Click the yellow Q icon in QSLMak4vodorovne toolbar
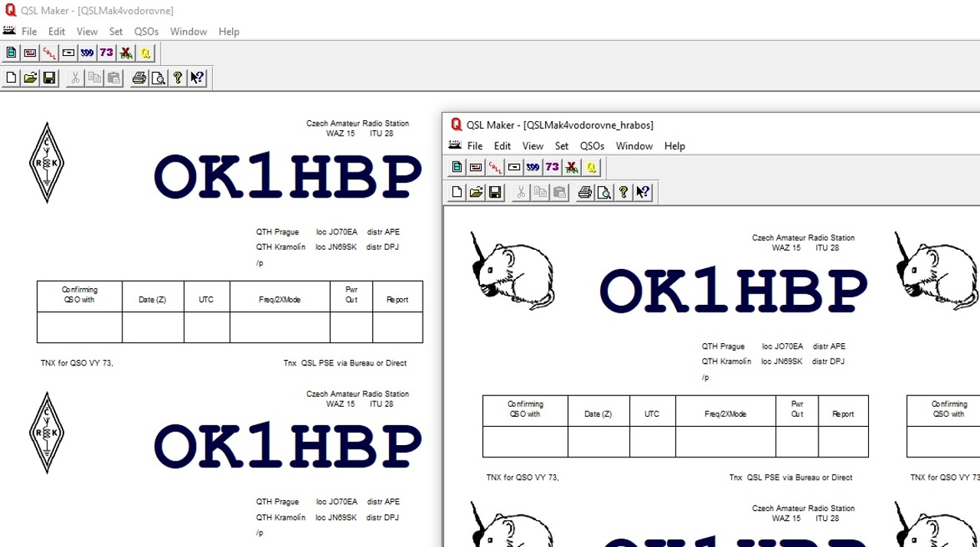The height and width of the screenshot is (547, 980). 145,53
